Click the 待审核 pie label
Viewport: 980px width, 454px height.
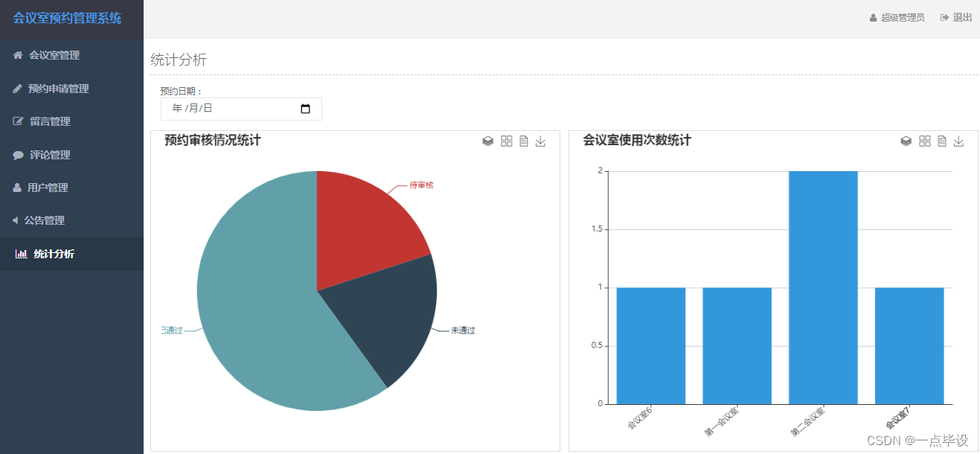[421, 185]
